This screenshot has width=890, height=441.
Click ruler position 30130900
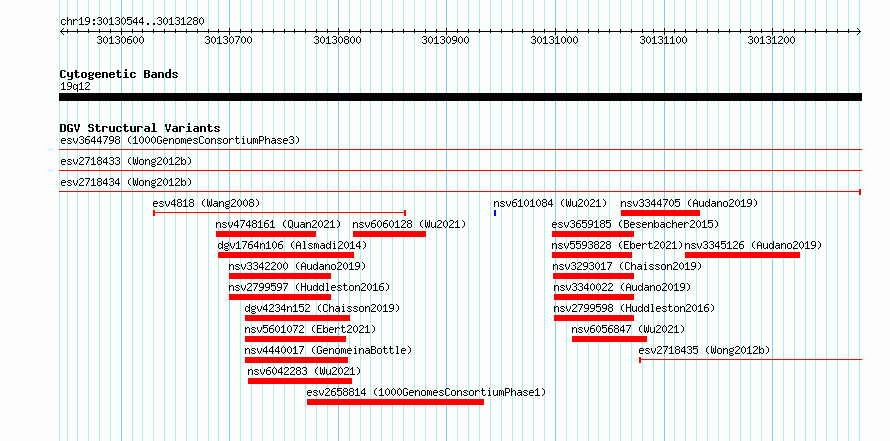tap(446, 40)
